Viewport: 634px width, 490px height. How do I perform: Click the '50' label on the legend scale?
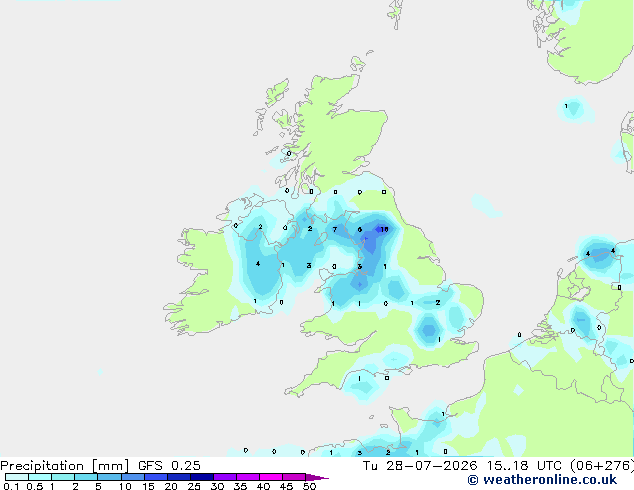pyautogui.click(x=309, y=486)
